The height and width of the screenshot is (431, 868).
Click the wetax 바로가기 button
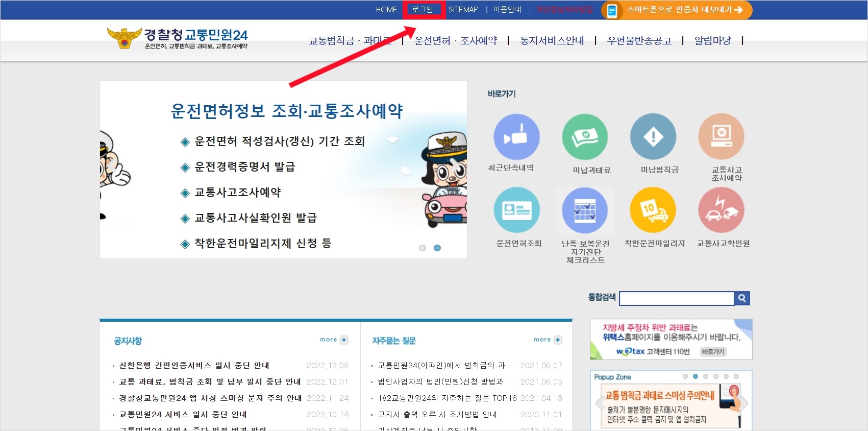coord(712,352)
